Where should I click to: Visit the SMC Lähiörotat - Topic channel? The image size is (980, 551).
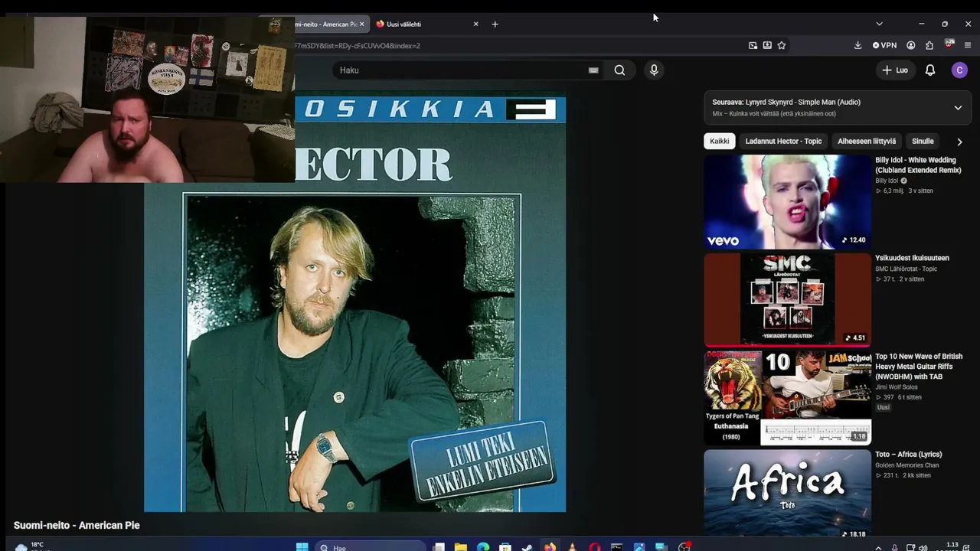906,269
